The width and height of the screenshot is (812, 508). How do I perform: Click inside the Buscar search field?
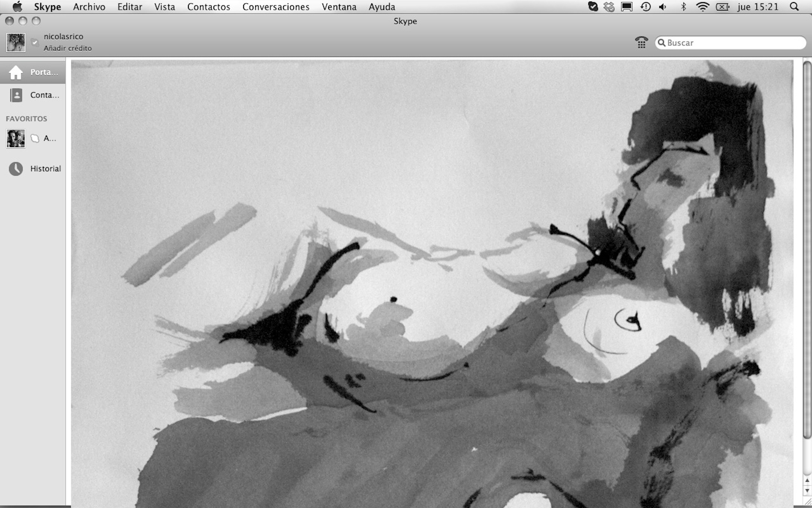point(733,43)
